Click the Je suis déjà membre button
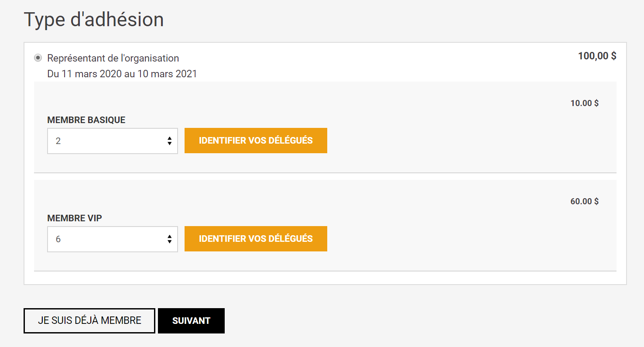The image size is (644, 347). click(89, 321)
